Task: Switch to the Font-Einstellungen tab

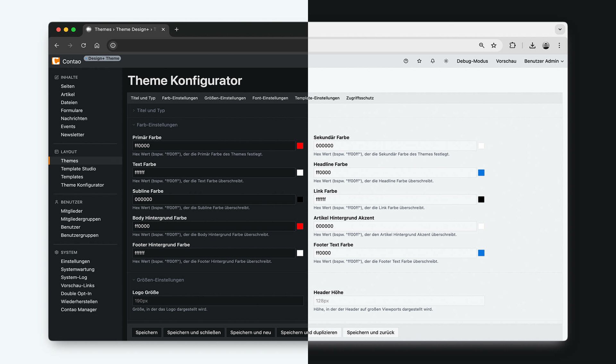Action: point(270,98)
